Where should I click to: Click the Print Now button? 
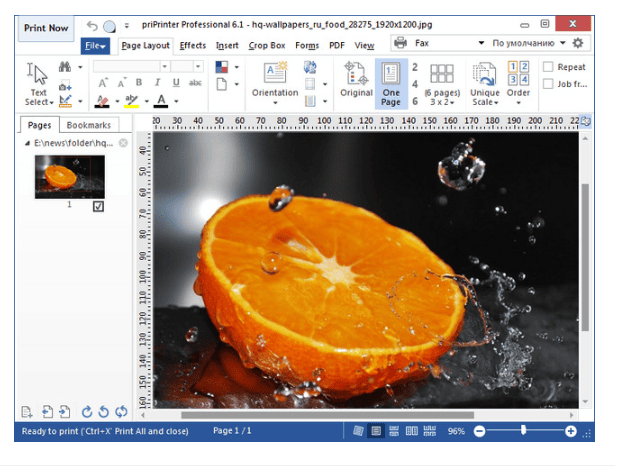(x=46, y=28)
